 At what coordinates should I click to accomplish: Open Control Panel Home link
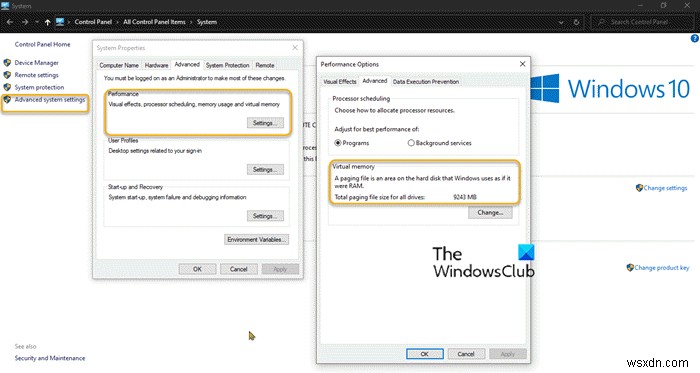42,44
